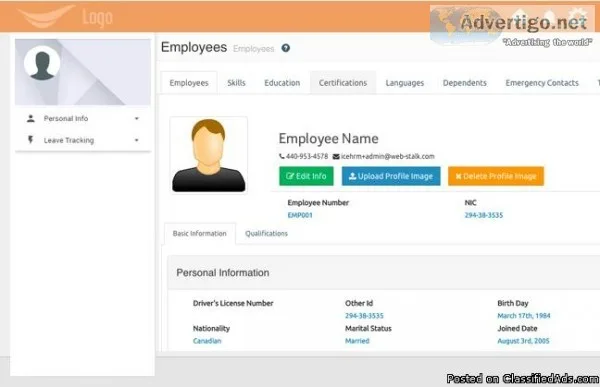
Task: Click the green Edit Info button
Action: [306, 176]
